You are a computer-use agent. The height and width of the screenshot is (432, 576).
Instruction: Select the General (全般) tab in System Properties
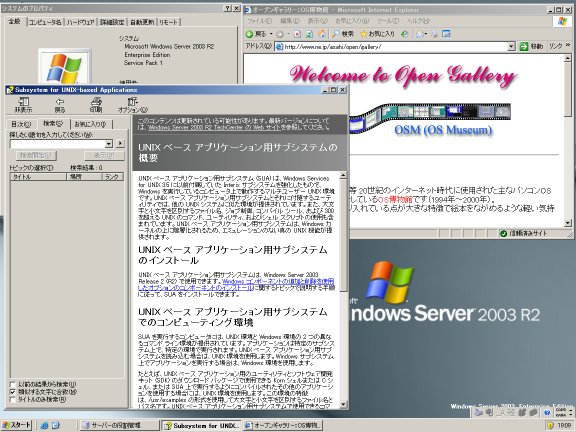coord(15,21)
